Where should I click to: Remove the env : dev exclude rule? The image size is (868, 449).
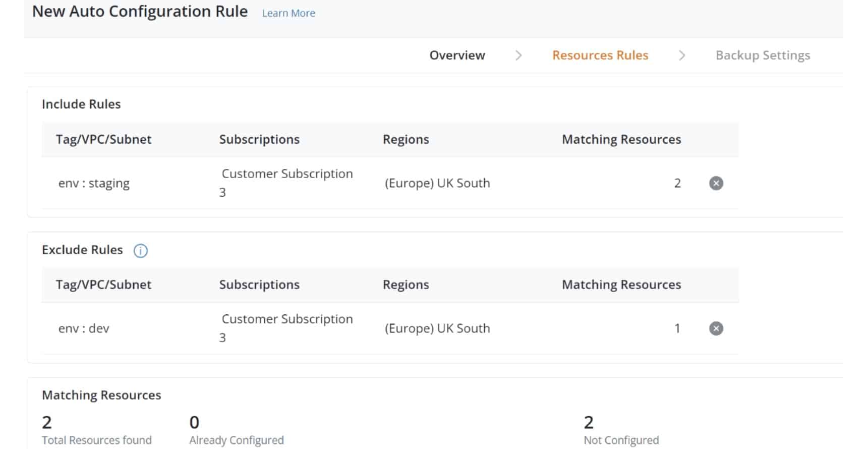coord(716,328)
